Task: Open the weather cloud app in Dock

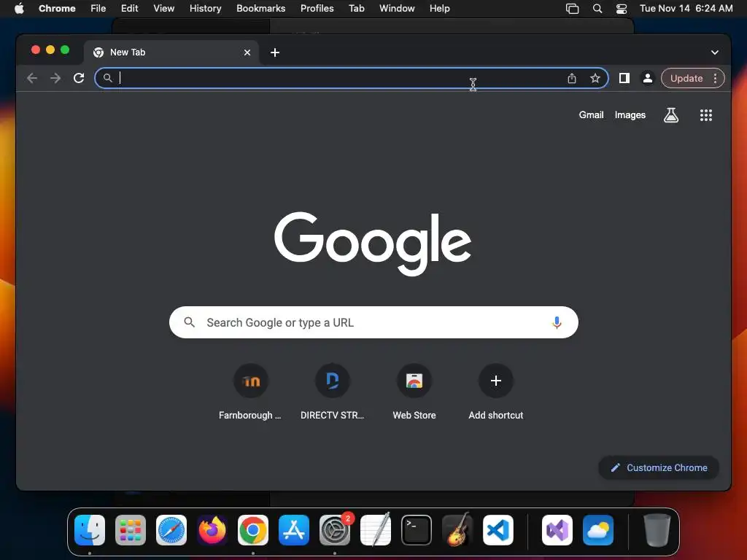Action: tap(598, 529)
